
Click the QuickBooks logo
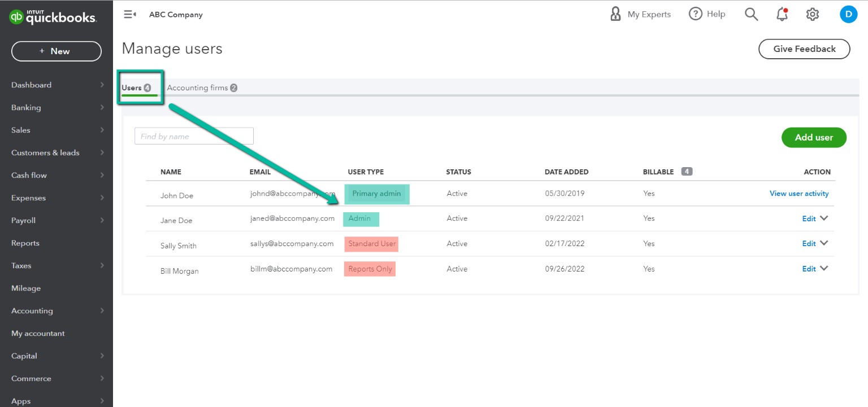point(53,17)
